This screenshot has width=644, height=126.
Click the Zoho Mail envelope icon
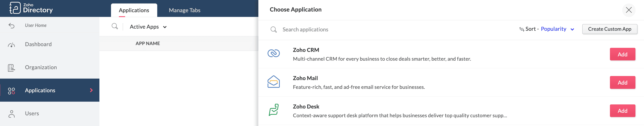click(274, 82)
